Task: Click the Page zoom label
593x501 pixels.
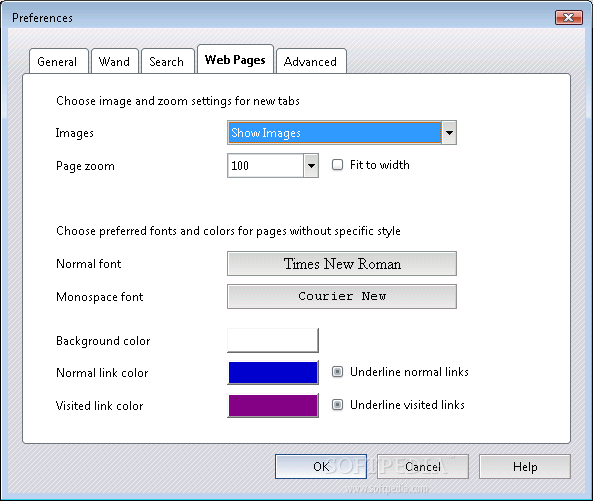Action: click(x=85, y=166)
